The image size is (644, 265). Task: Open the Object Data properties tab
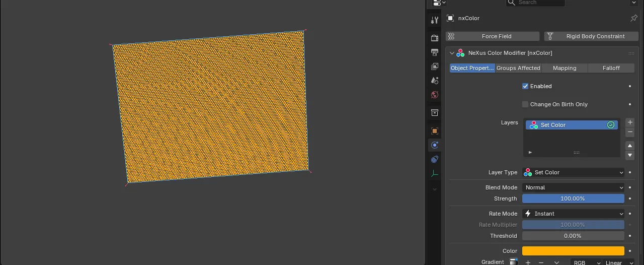(435, 173)
